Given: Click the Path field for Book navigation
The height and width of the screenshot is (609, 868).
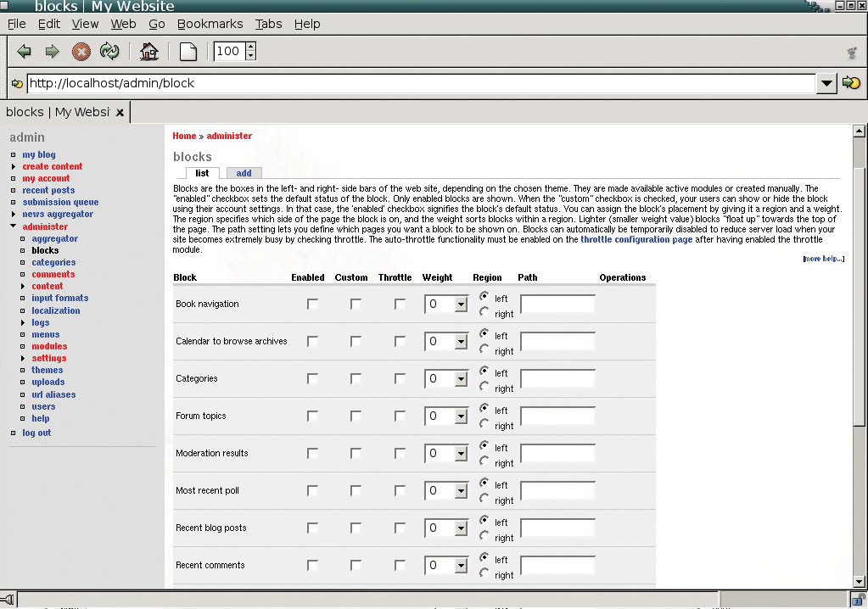Looking at the screenshot, I should [558, 304].
